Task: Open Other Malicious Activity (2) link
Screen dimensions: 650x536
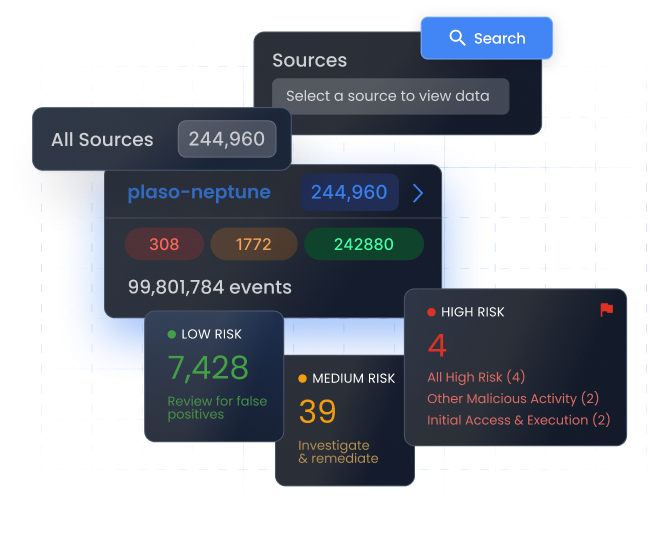Action: pyautogui.click(x=513, y=398)
